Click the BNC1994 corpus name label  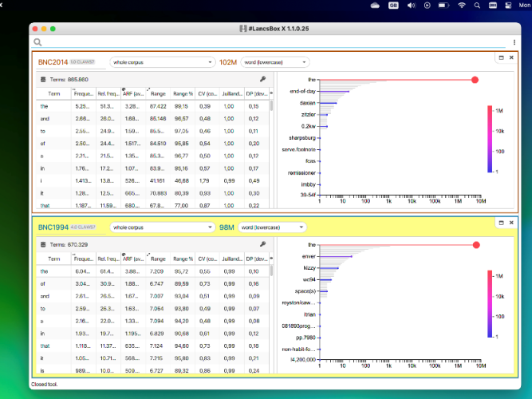[53, 227]
